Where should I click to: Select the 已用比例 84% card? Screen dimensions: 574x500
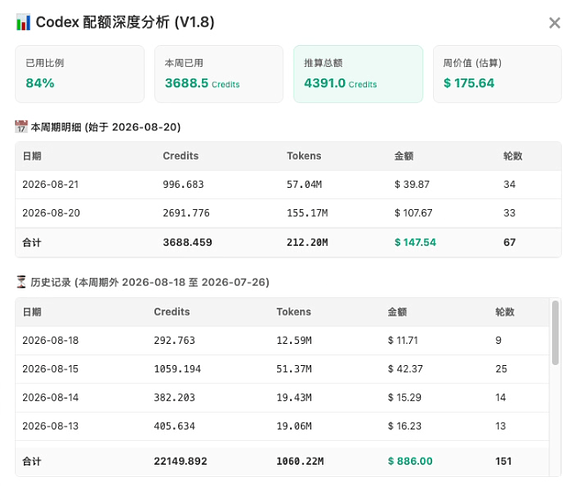(x=80, y=74)
